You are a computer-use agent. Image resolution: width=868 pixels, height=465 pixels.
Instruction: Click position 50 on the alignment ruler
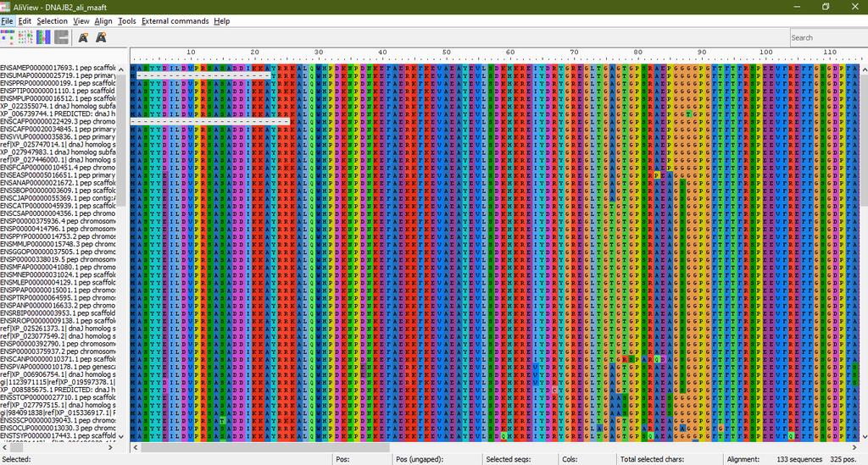click(x=446, y=52)
